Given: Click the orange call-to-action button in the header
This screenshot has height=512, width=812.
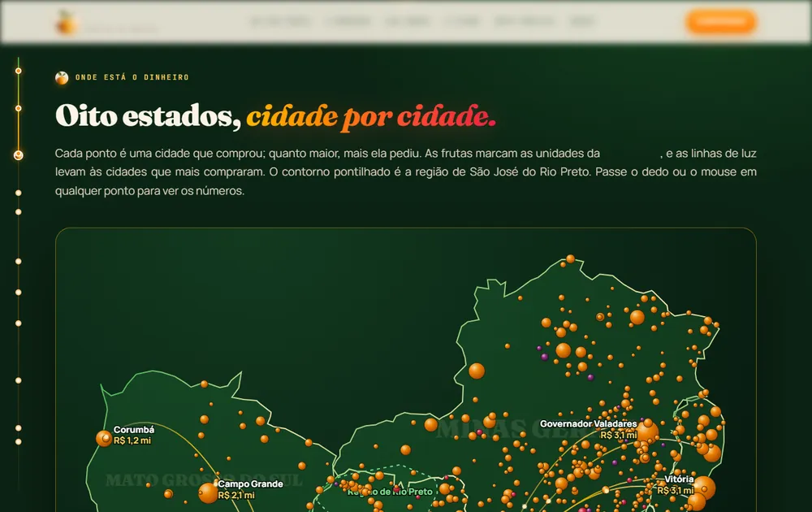Looking at the screenshot, I should (x=721, y=22).
